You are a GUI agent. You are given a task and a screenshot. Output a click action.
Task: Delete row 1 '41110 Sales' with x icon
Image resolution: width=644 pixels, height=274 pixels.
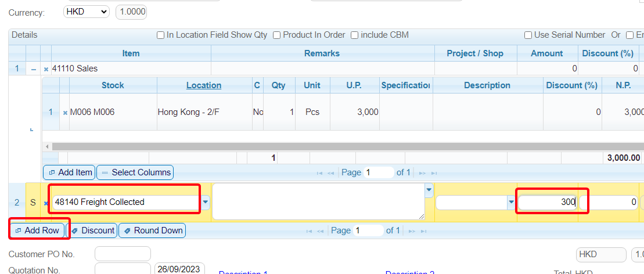[x=46, y=69]
